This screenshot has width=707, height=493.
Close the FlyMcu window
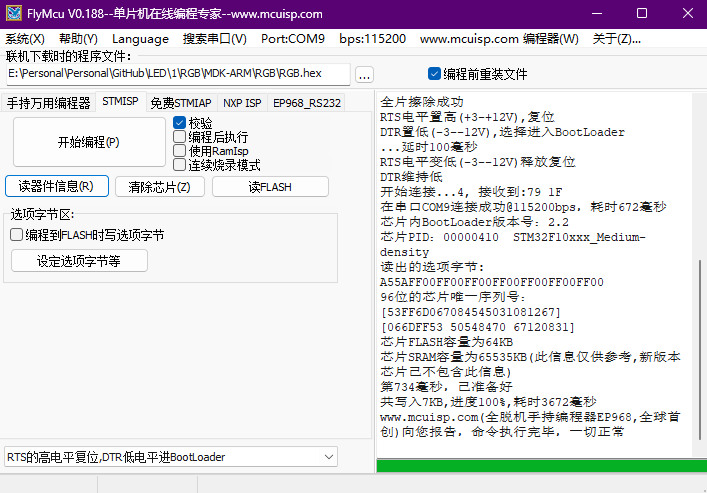click(x=688, y=14)
